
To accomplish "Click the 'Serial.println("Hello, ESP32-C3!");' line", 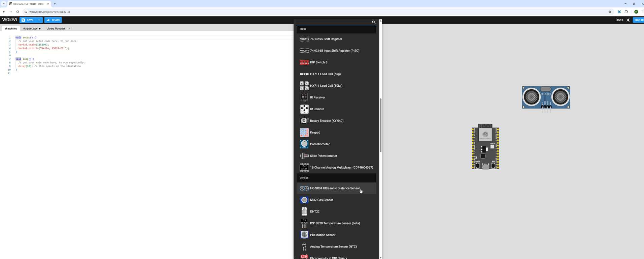I will (43, 48).
